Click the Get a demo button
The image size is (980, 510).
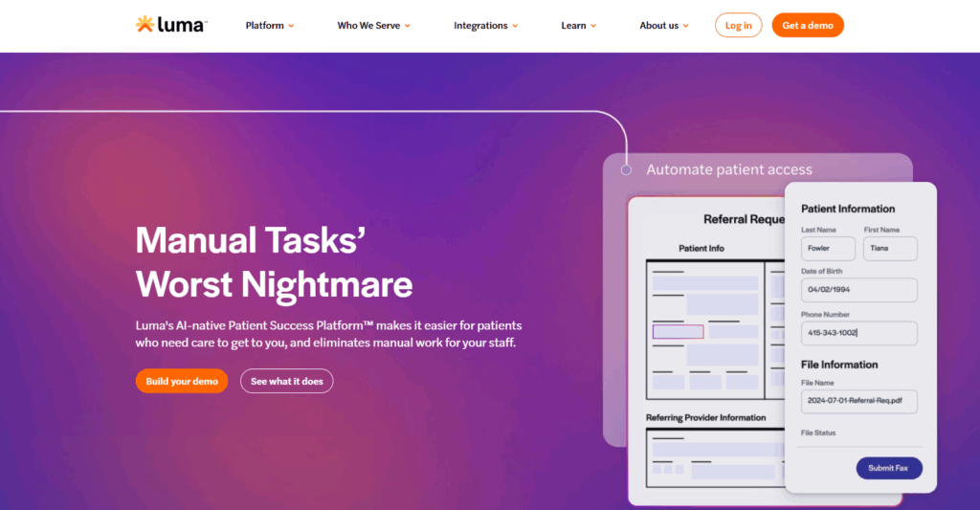click(x=808, y=25)
